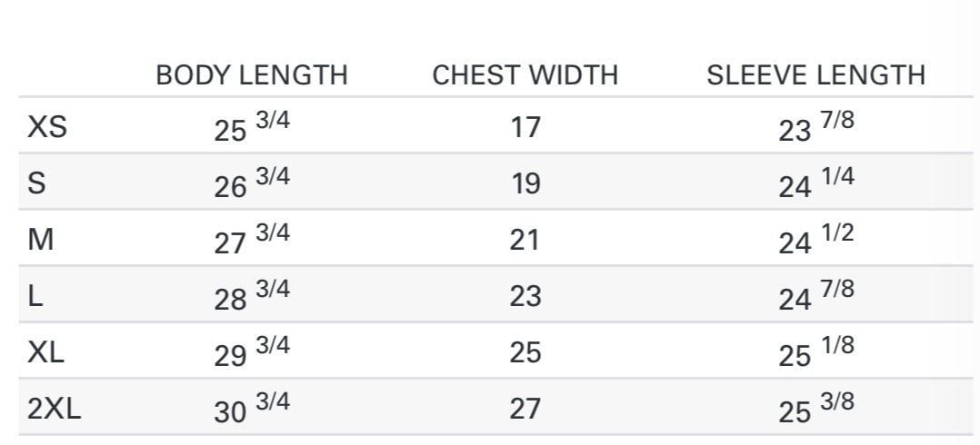Click 2XL sleeve length 25 3/8
Viewport: 980px width, 445px height.
point(816,410)
